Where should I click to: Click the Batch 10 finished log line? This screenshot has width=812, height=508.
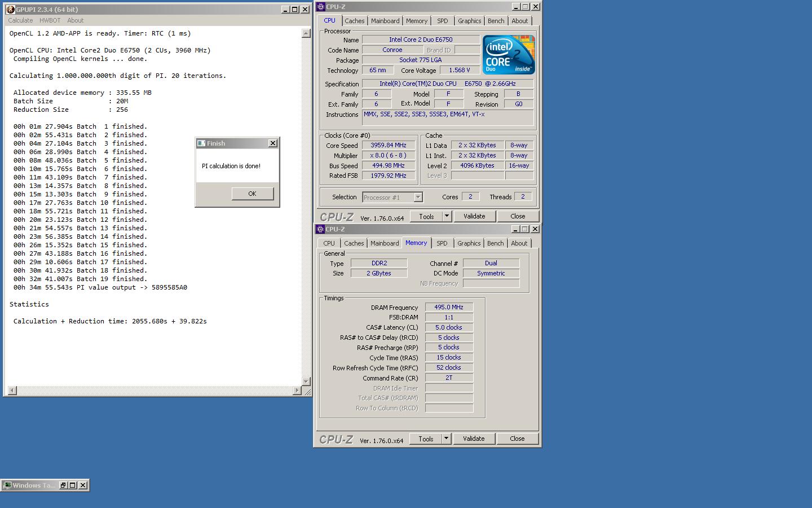(x=80, y=203)
